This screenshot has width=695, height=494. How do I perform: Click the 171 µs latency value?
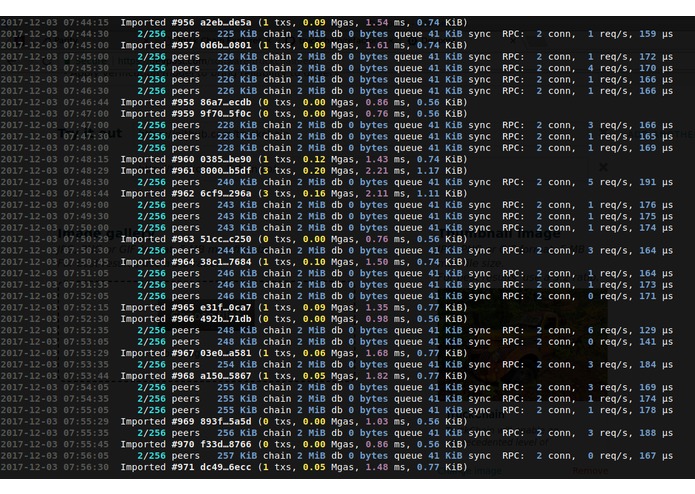click(656, 296)
